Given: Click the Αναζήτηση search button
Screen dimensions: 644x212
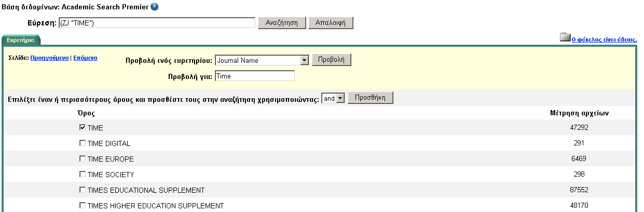Looking at the screenshot, I should 282,23.
